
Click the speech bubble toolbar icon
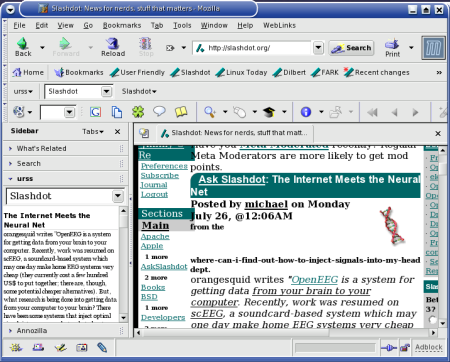click(x=159, y=111)
